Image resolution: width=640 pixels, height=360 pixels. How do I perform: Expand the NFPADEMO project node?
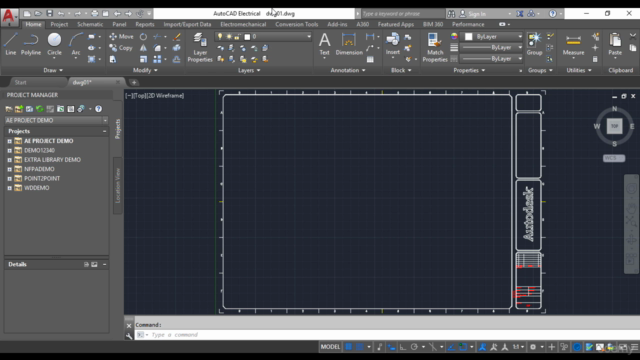click(x=9, y=169)
